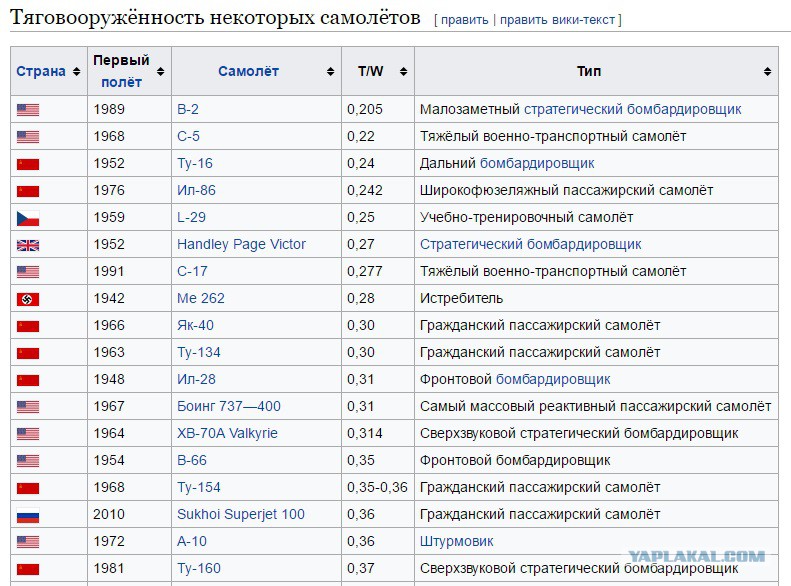Image resolution: width=791 pixels, height=586 pixels.
Task: Open the Страна header link
Action: point(41,72)
